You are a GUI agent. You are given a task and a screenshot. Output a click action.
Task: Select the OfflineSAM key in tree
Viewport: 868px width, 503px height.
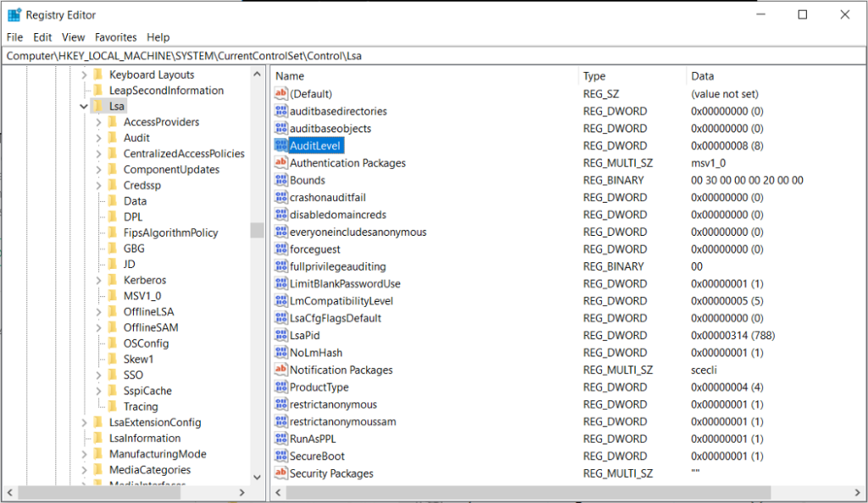[150, 327]
